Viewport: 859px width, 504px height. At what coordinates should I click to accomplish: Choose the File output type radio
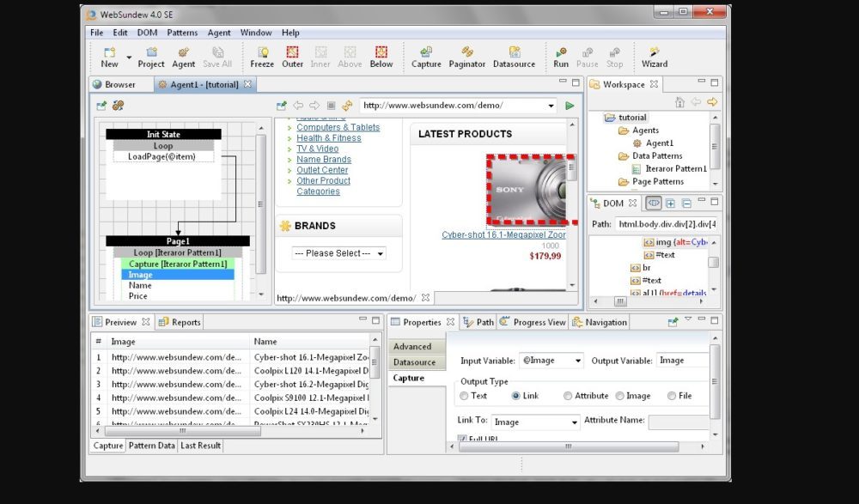[672, 396]
